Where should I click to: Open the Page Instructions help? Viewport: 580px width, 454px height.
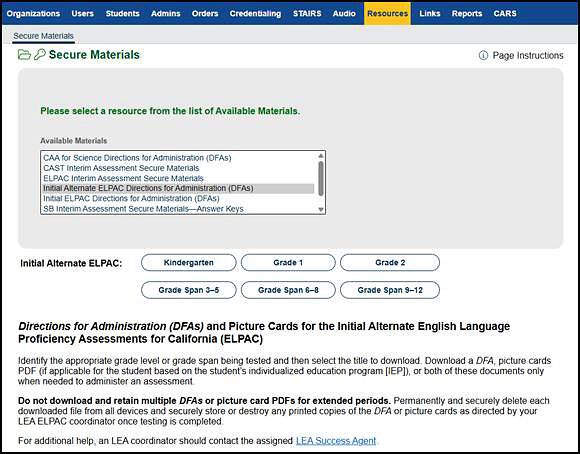coord(521,55)
